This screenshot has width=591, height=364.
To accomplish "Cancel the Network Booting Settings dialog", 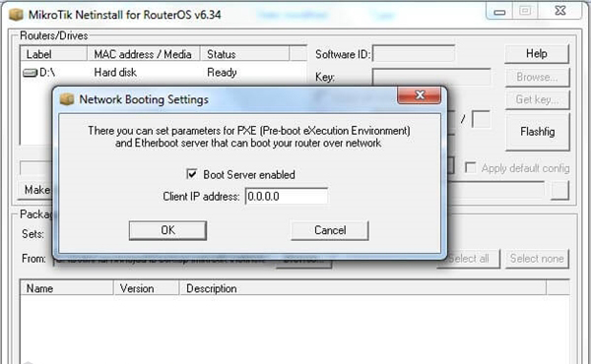I will point(330,230).
